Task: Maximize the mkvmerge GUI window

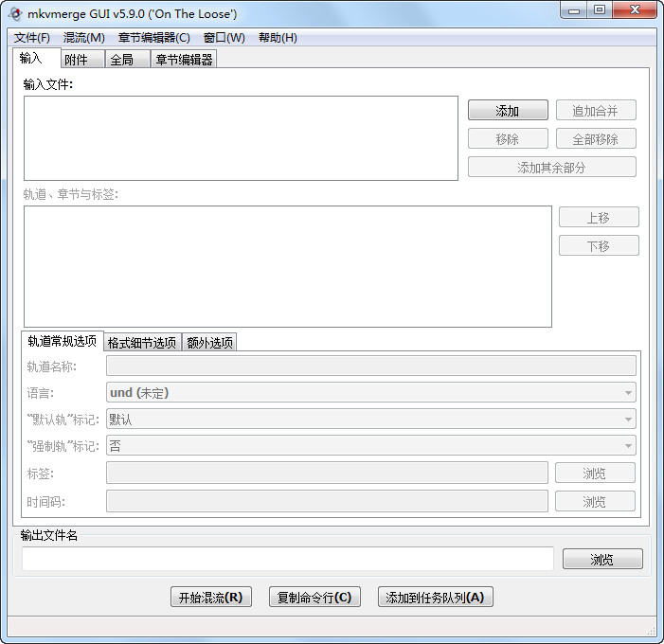Action: pos(600,10)
